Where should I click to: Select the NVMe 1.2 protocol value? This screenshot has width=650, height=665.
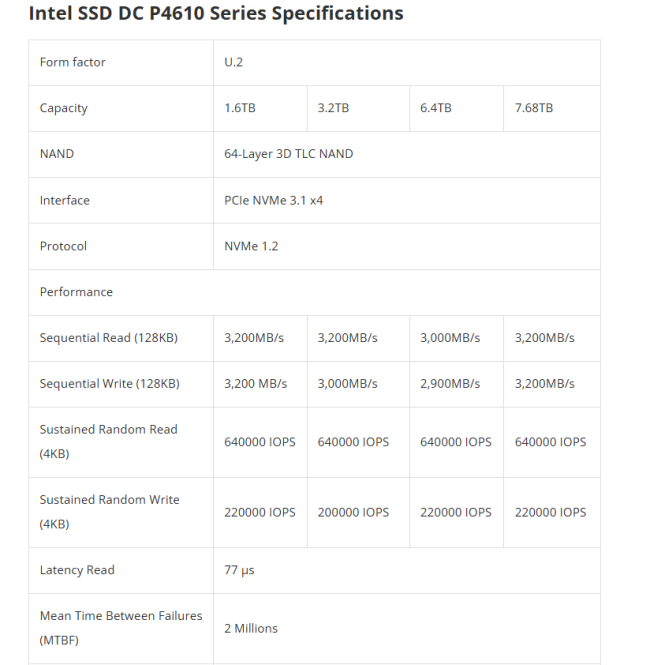[251, 246]
